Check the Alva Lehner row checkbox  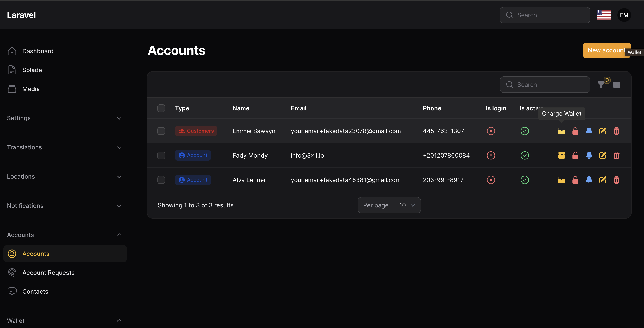161,180
